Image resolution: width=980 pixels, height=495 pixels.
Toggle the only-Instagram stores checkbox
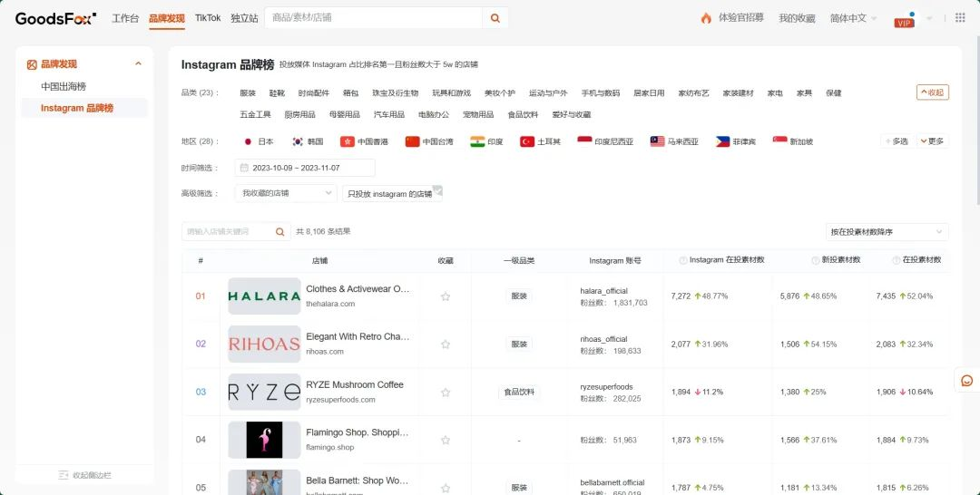coord(437,190)
